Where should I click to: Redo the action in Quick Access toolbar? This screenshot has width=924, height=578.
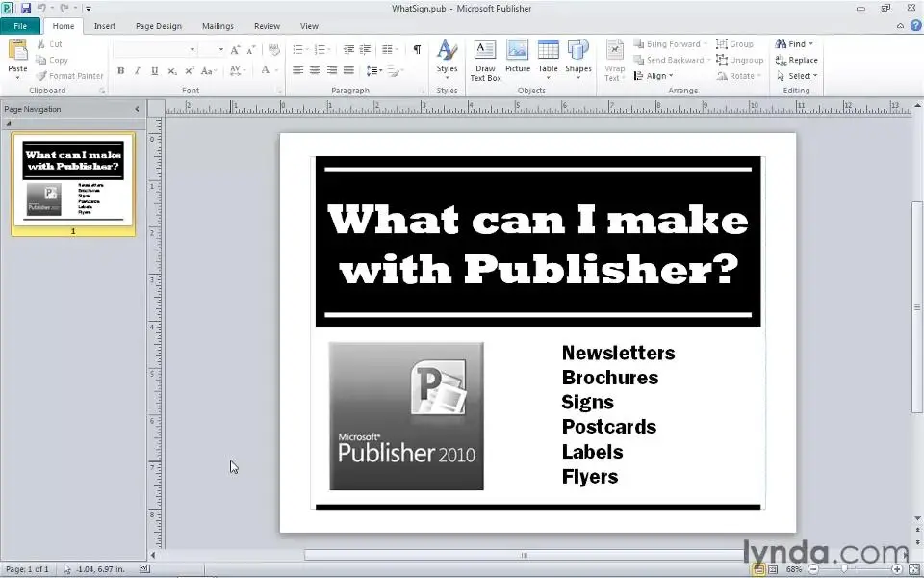[x=64, y=9]
